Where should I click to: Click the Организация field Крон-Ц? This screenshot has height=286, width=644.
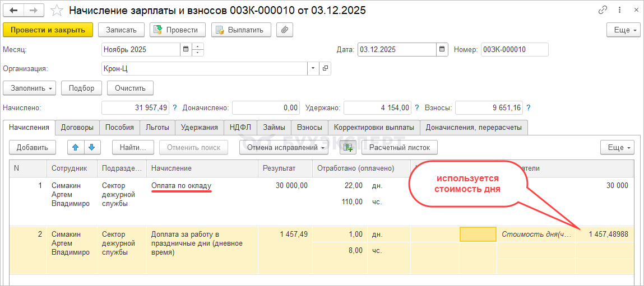tap(205, 68)
